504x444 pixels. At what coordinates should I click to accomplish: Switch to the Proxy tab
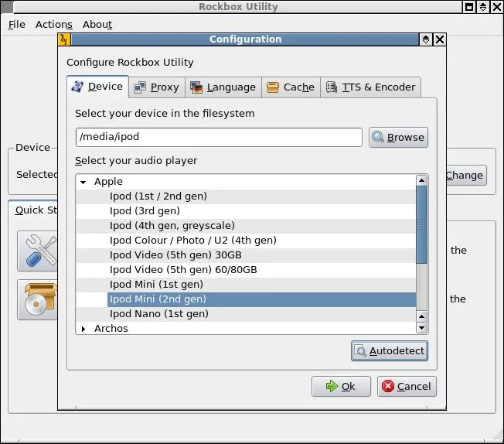click(x=157, y=87)
